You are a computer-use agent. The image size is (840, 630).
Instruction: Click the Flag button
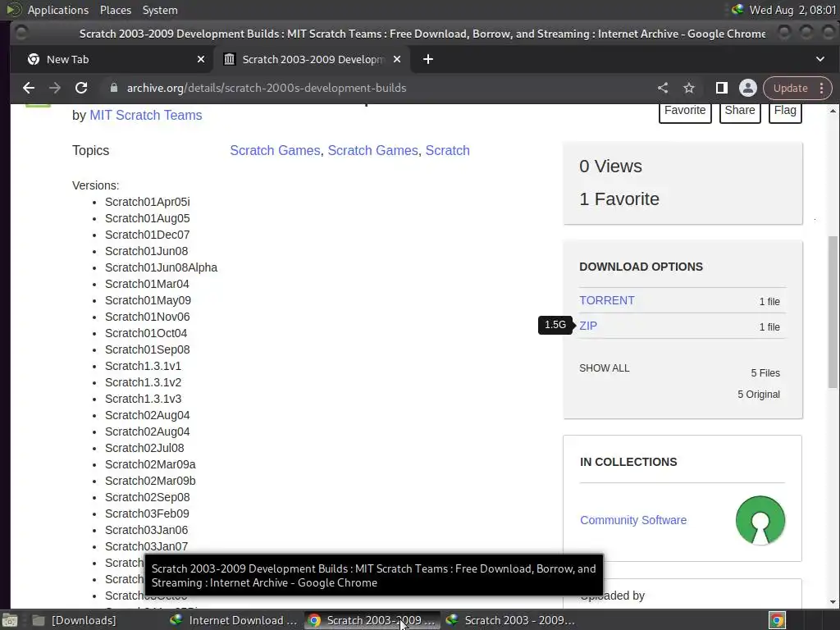785,111
